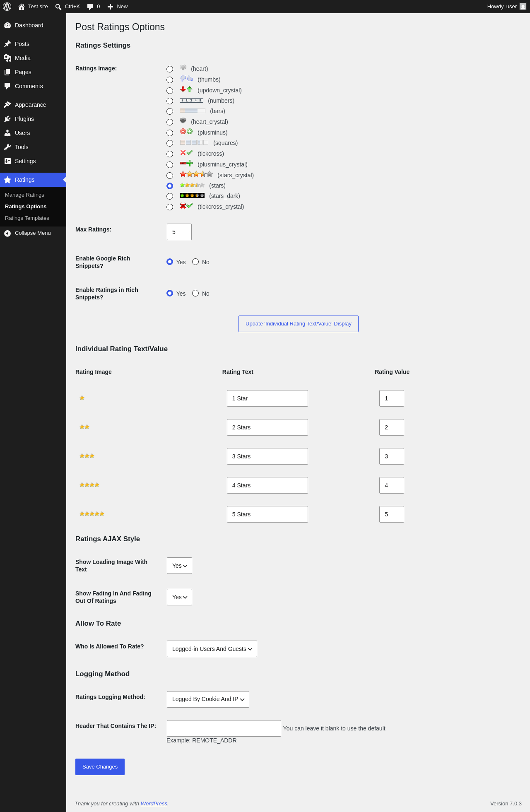Image resolution: width=530 pixels, height=812 pixels.
Task: Open the comments bubble icon in admin bar
Action: [90, 7]
